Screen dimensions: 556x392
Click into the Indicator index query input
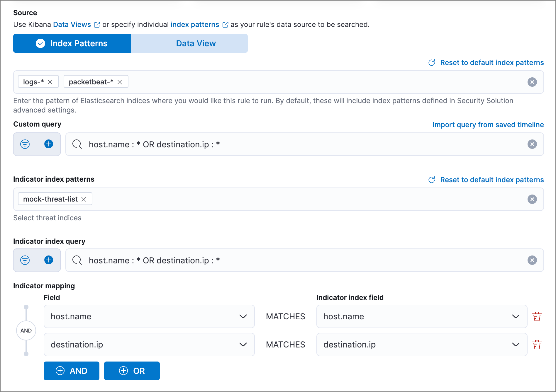point(293,260)
